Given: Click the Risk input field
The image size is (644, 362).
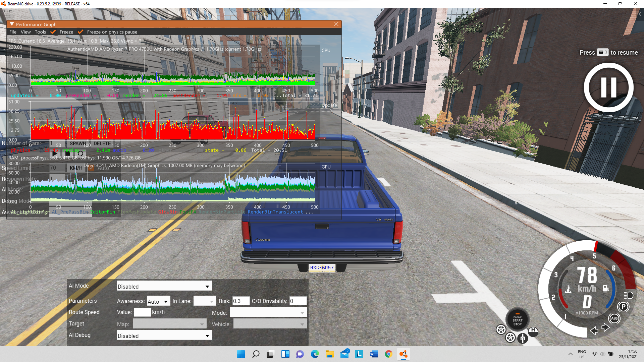Looking at the screenshot, I should tap(240, 301).
